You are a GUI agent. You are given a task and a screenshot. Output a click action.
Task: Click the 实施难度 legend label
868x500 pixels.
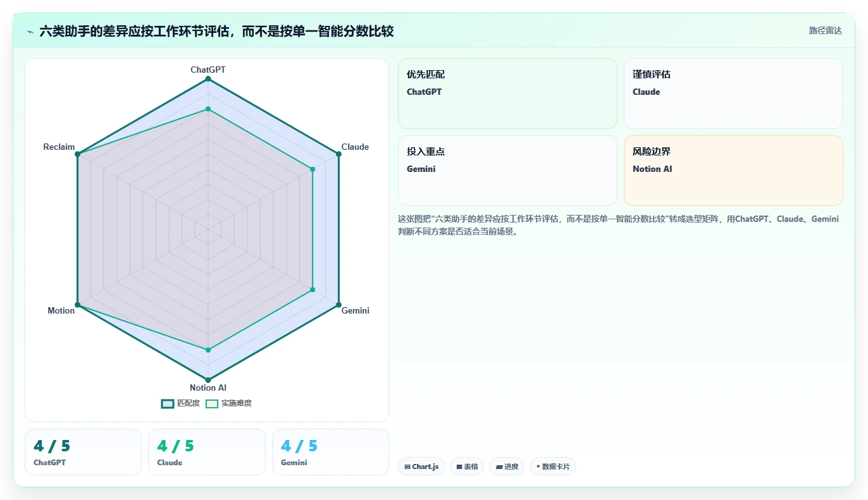pyautogui.click(x=237, y=403)
